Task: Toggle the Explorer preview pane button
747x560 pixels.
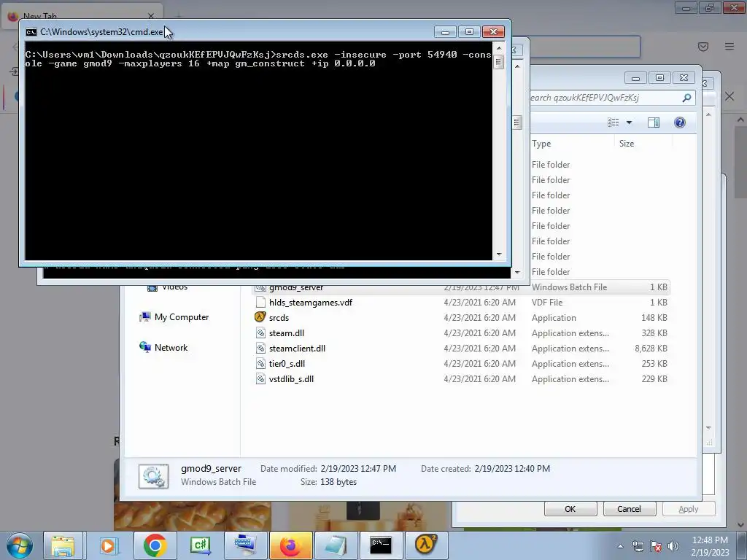Action: coord(654,122)
